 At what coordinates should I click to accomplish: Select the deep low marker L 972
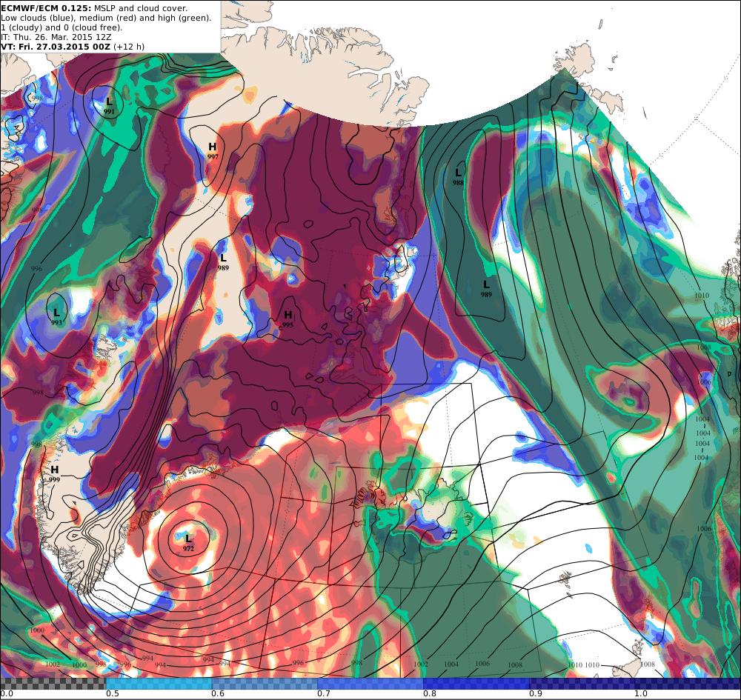188,542
